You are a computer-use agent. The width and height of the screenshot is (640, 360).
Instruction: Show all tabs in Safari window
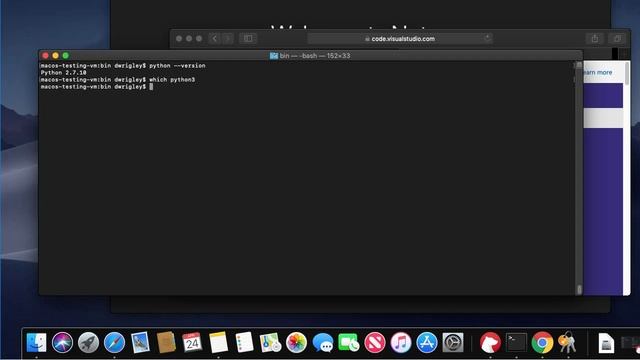617,38
